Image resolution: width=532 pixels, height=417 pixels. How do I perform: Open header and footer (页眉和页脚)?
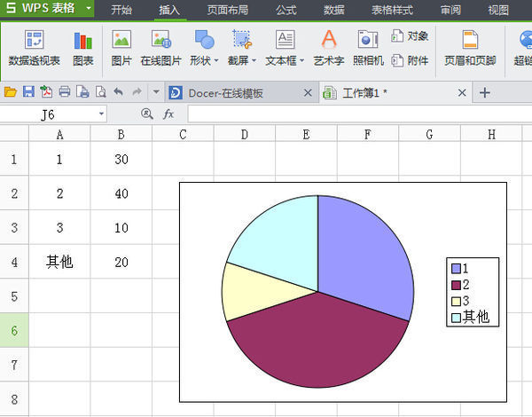point(470,48)
